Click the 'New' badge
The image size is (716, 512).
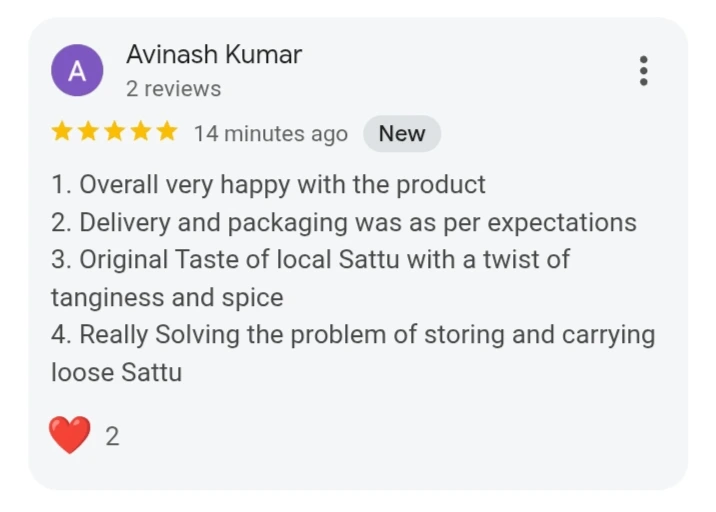point(401,134)
